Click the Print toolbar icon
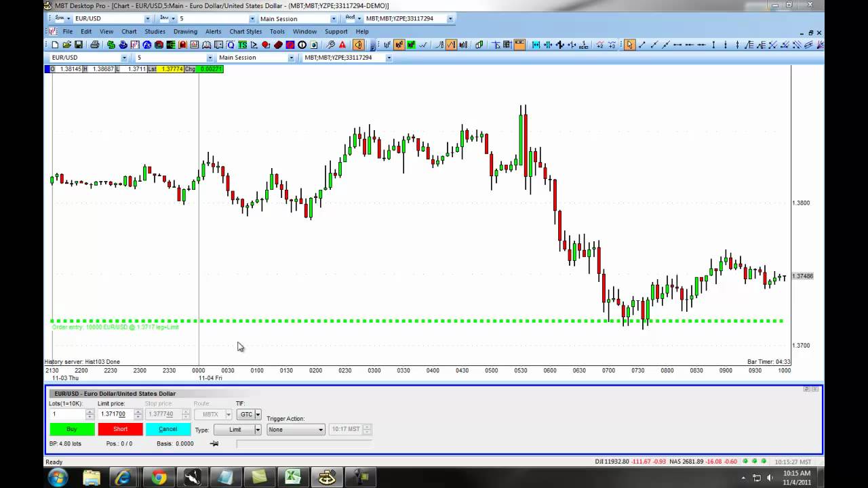Image resolution: width=868 pixels, height=488 pixels. coord(95,45)
